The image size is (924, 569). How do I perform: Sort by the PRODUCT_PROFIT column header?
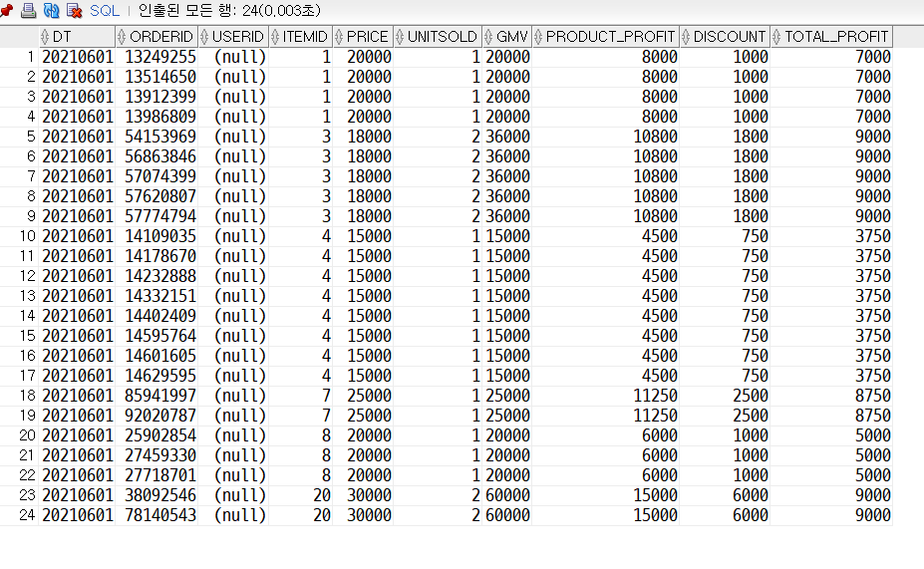tap(606, 37)
